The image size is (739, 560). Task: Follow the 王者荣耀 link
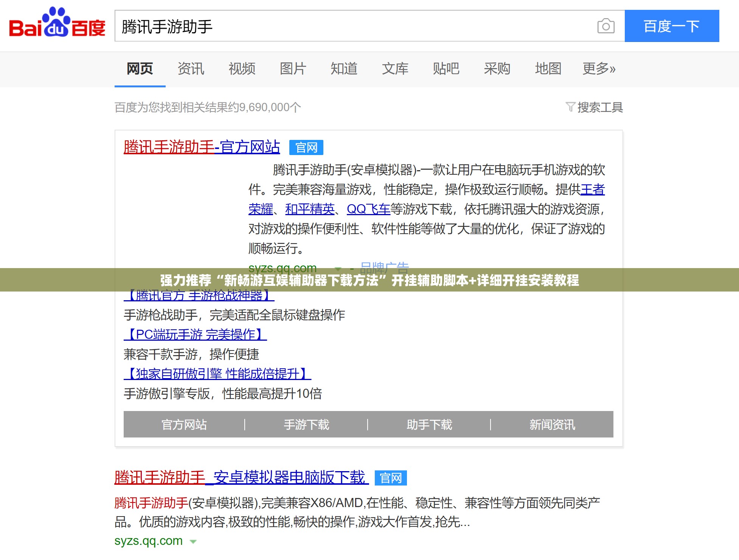(x=593, y=189)
